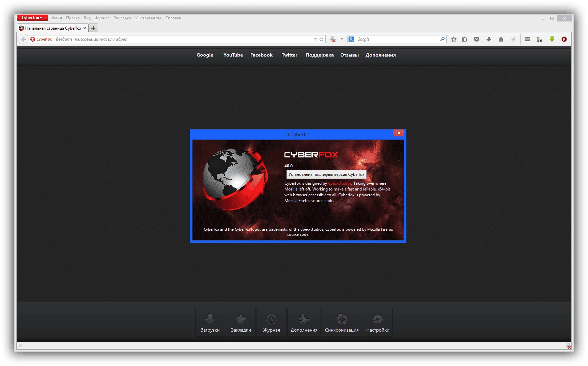Open Загрузки from the bottom launcher
588x366 pixels.
point(210,322)
